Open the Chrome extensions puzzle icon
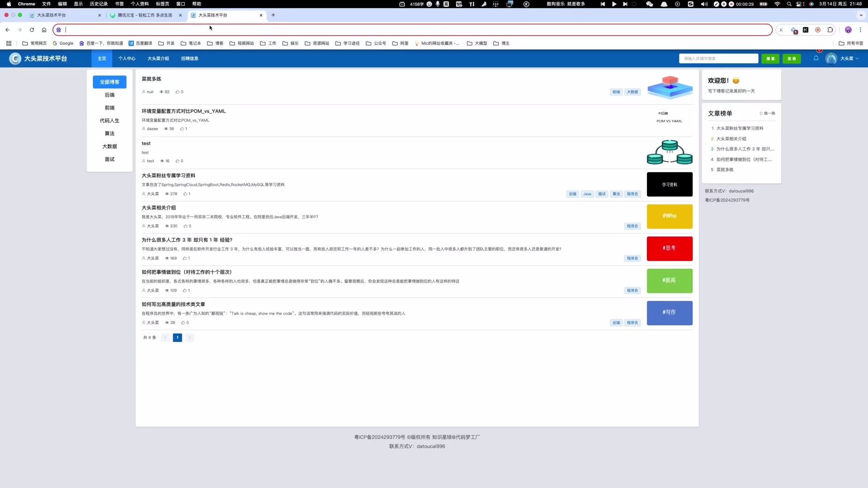The width and height of the screenshot is (868, 488). click(x=830, y=30)
